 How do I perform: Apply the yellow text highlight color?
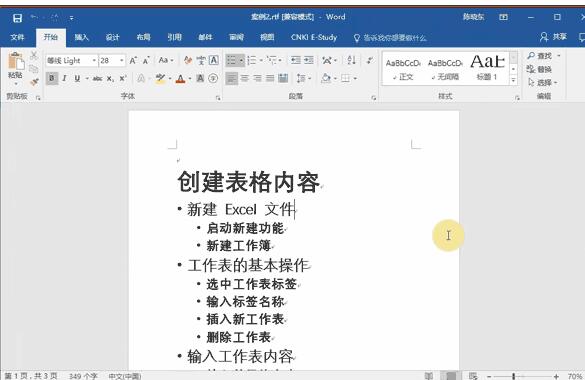[x=161, y=79]
